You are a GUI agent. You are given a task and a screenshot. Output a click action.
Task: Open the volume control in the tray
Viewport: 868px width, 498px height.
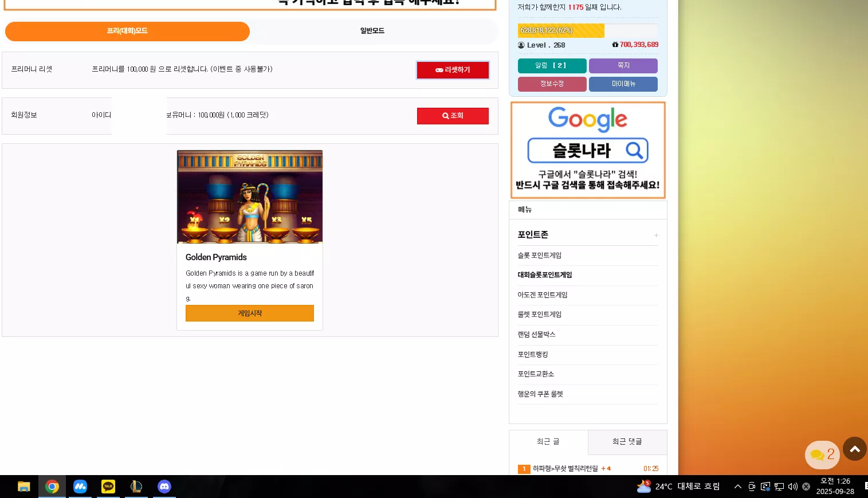[793, 487]
